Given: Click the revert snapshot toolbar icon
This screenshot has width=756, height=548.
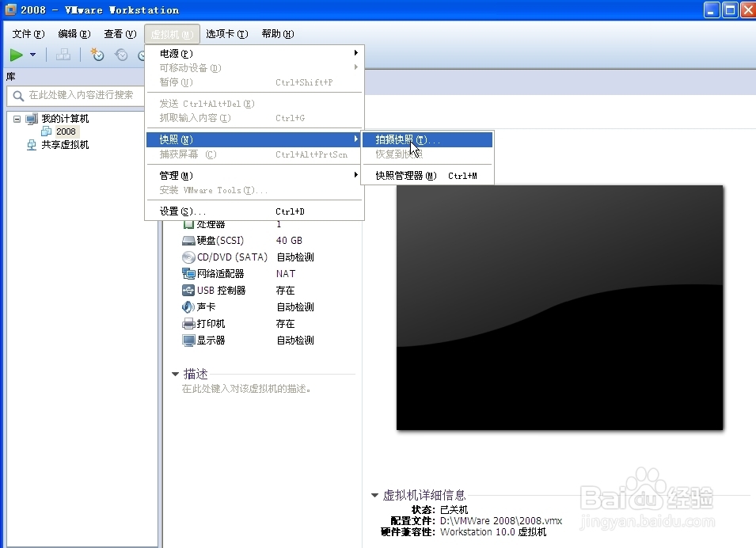Looking at the screenshot, I should (121, 55).
